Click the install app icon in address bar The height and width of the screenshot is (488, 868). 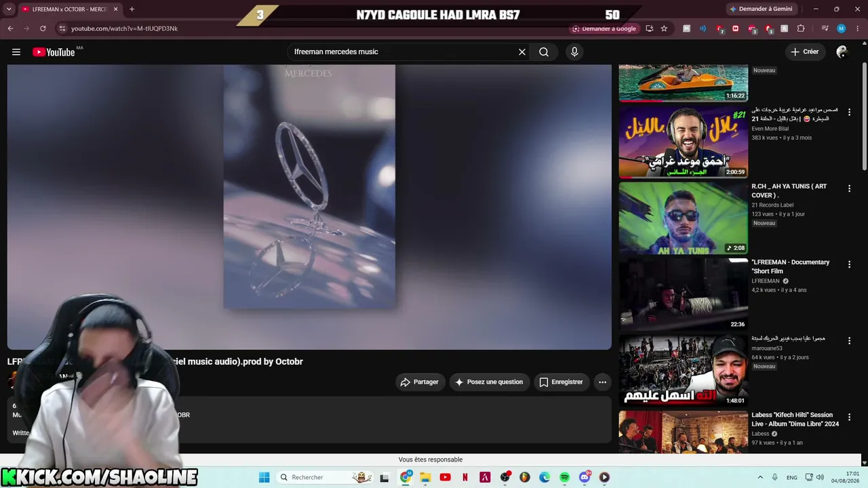pos(650,28)
